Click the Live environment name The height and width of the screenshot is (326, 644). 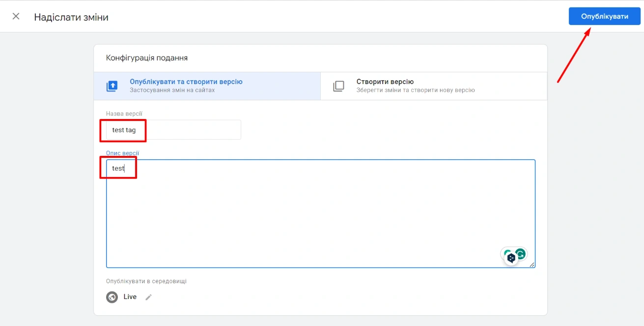pyautogui.click(x=130, y=297)
